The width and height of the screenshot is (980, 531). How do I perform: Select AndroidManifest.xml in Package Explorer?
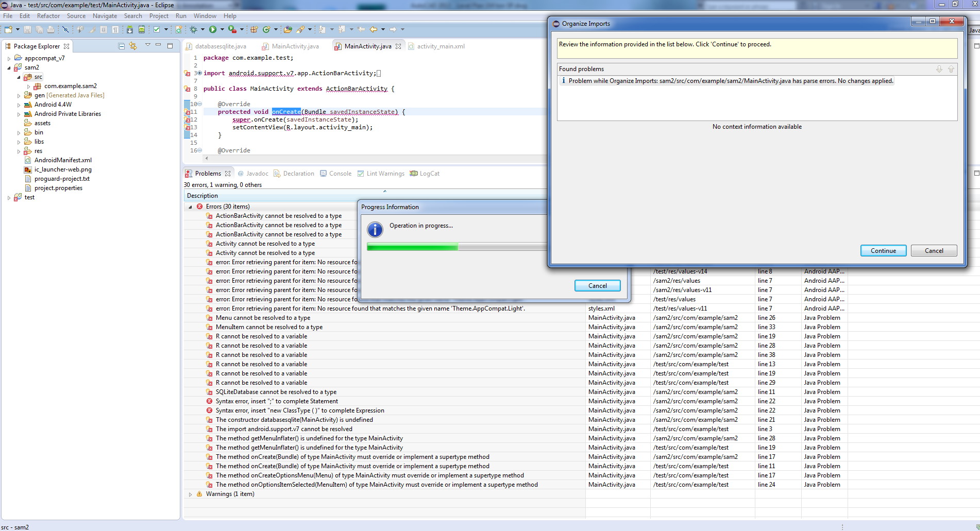[x=63, y=160]
